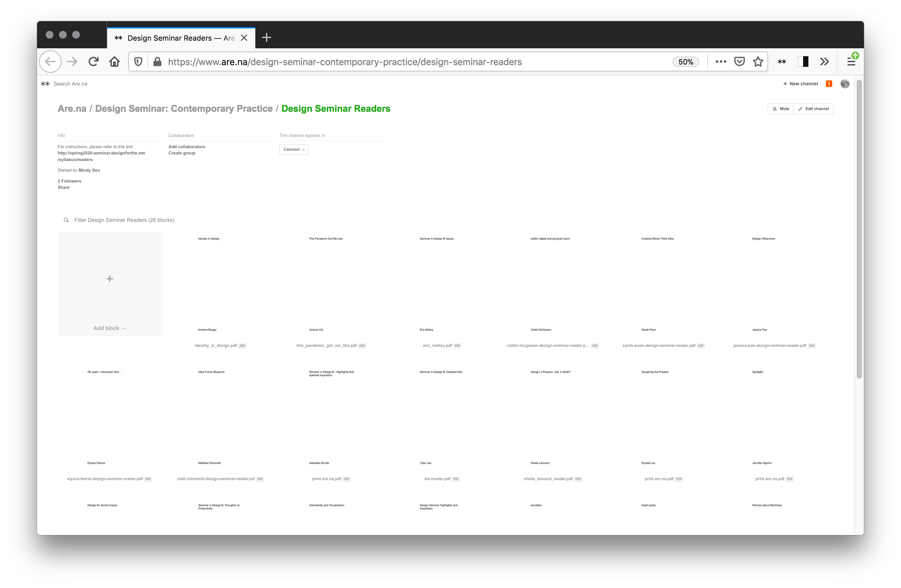The width and height of the screenshot is (901, 588).
Task: Open the Are.na extension in toolbar
Action: (x=782, y=62)
